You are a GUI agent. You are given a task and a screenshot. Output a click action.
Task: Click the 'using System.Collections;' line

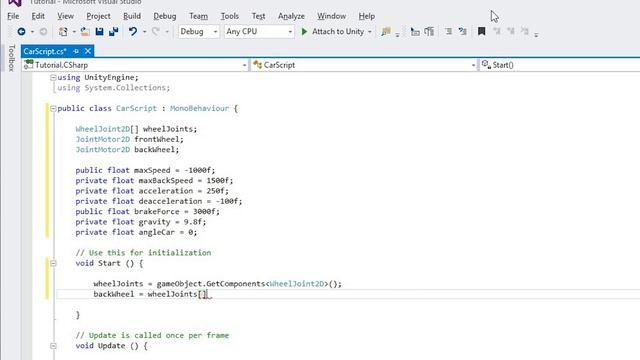[113, 88]
